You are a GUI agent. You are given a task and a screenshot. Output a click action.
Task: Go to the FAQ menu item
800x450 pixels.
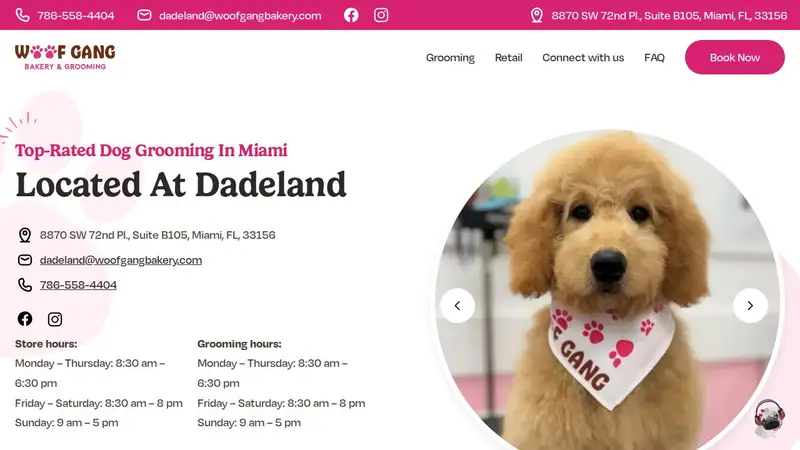tap(655, 58)
